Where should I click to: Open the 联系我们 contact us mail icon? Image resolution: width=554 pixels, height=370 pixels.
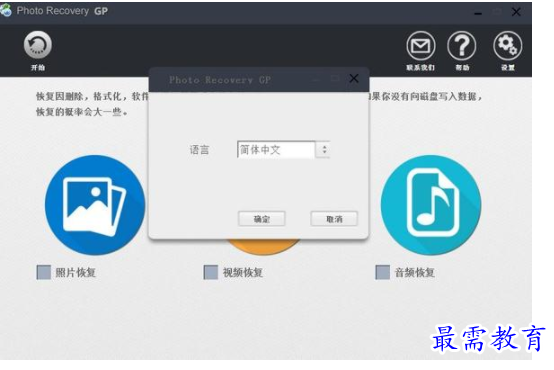420,46
